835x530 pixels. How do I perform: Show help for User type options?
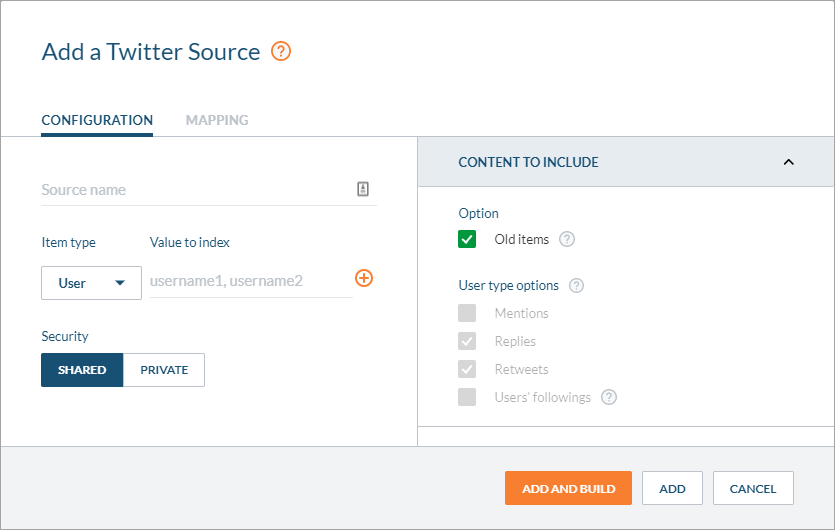point(576,286)
